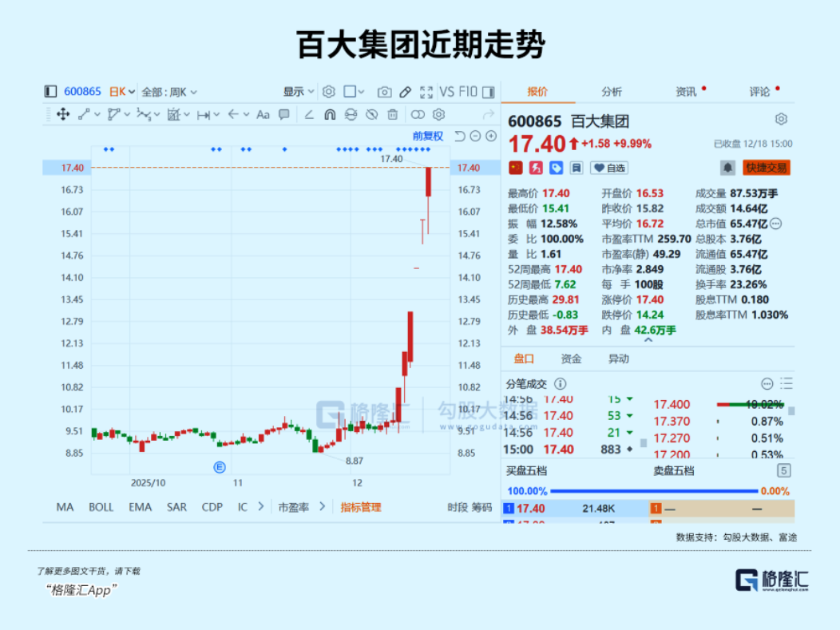
Task: Open the 日K period dropdown
Action: [x=122, y=92]
